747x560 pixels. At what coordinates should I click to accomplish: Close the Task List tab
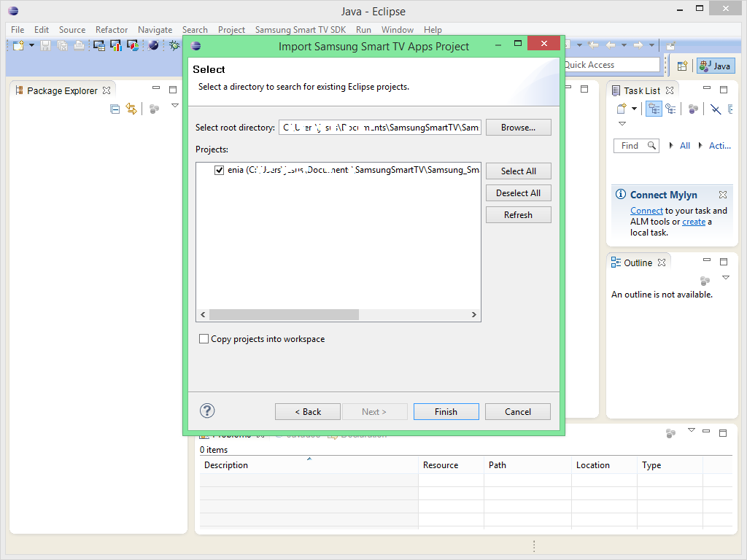point(670,90)
